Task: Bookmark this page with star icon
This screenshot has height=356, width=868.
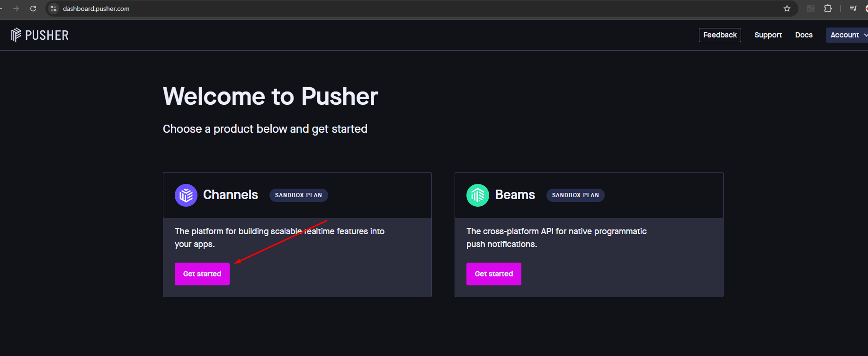Action: (x=787, y=9)
